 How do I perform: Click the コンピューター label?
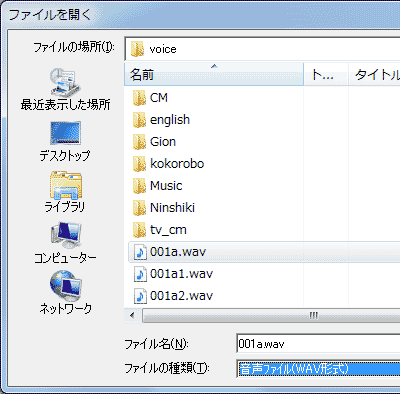pyautogui.click(x=65, y=258)
